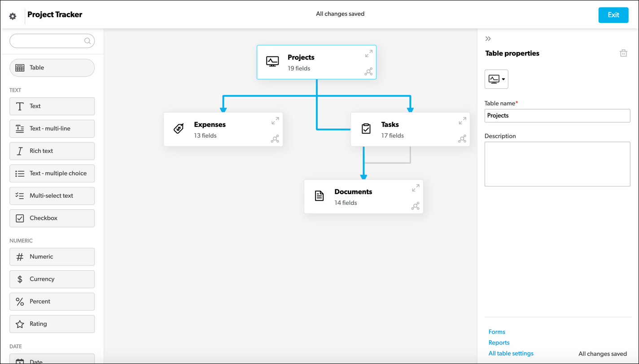Screen dimensions: 639x364
Task: Click the Table name input field
Action: (557, 116)
